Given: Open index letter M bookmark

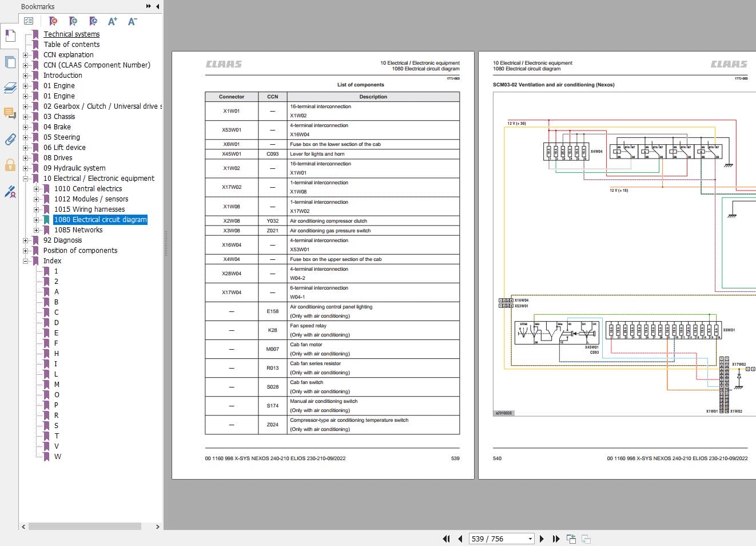Looking at the screenshot, I should [57, 385].
